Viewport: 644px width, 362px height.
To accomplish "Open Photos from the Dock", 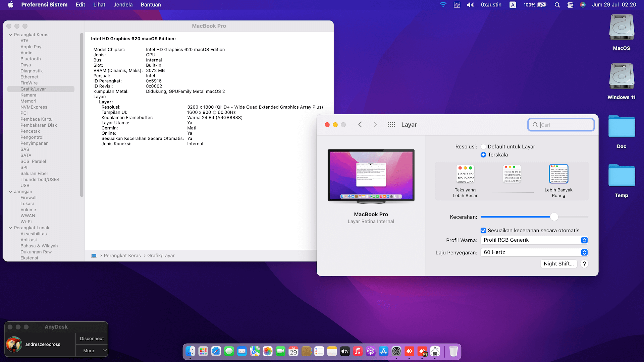I will click(268, 351).
